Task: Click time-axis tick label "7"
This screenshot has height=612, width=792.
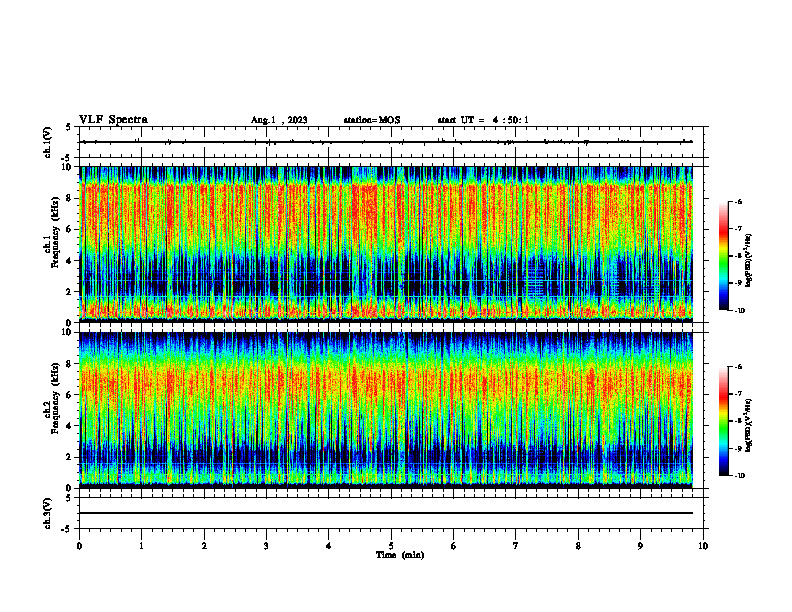Action: coord(516,546)
